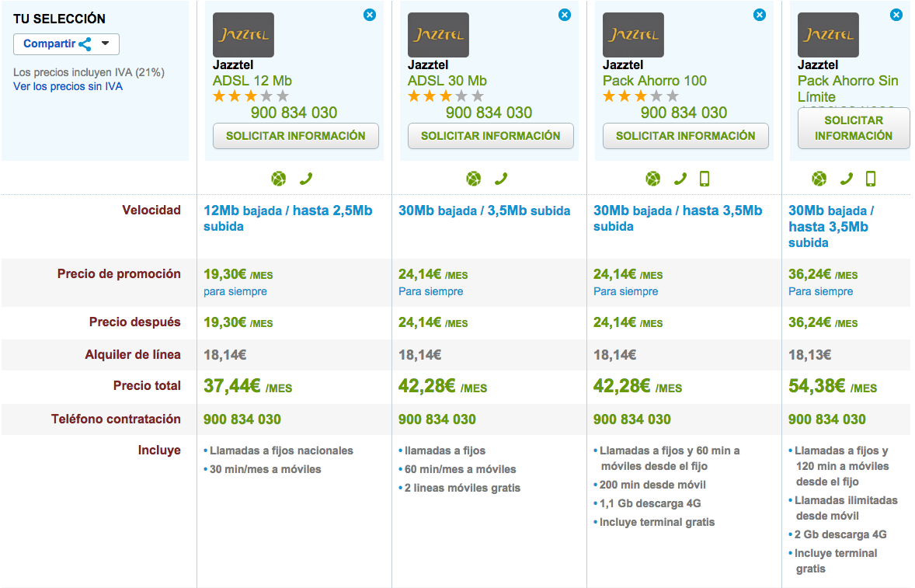Remove Pack Ahorro Sin Límite from comparison

click(x=896, y=16)
